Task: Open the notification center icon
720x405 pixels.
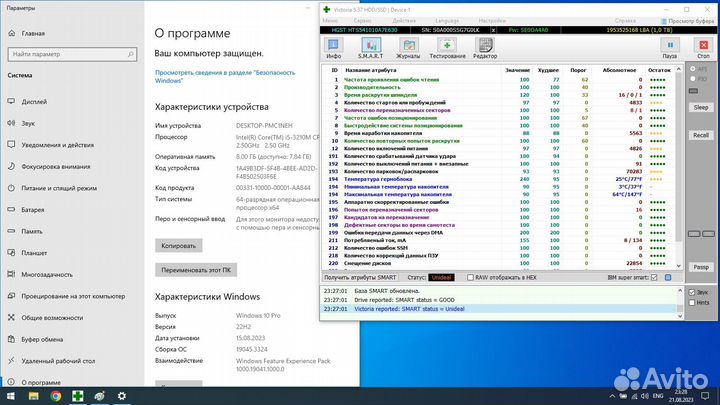Action: coord(705,396)
